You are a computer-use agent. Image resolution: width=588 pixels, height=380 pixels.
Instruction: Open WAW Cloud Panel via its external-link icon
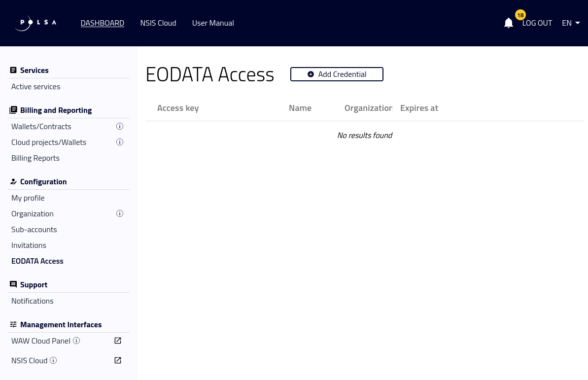[x=117, y=340]
